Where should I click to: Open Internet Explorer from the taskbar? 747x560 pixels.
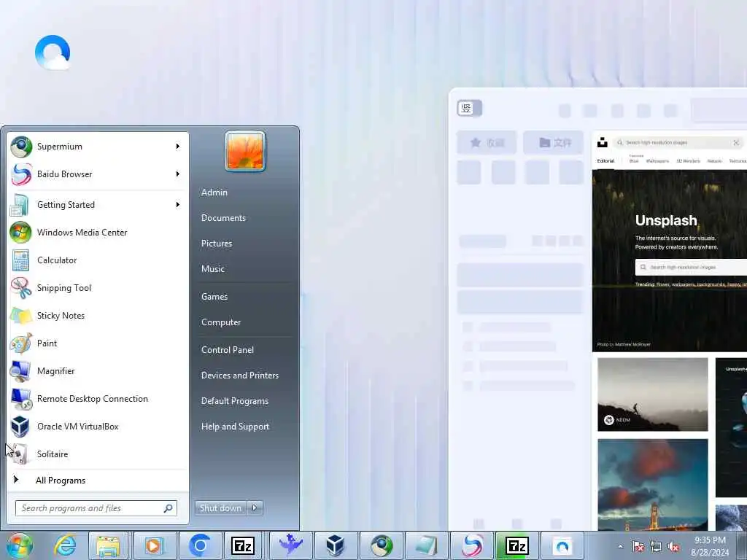65,545
